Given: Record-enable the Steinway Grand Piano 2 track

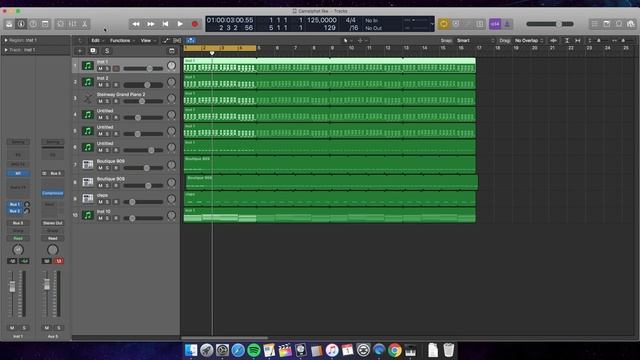Looking at the screenshot, I should pos(116,101).
